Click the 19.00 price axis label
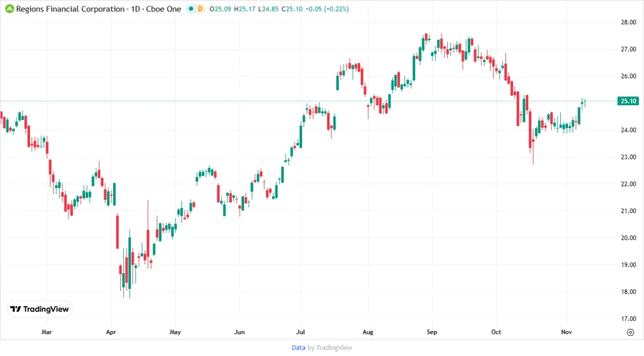 coord(628,265)
